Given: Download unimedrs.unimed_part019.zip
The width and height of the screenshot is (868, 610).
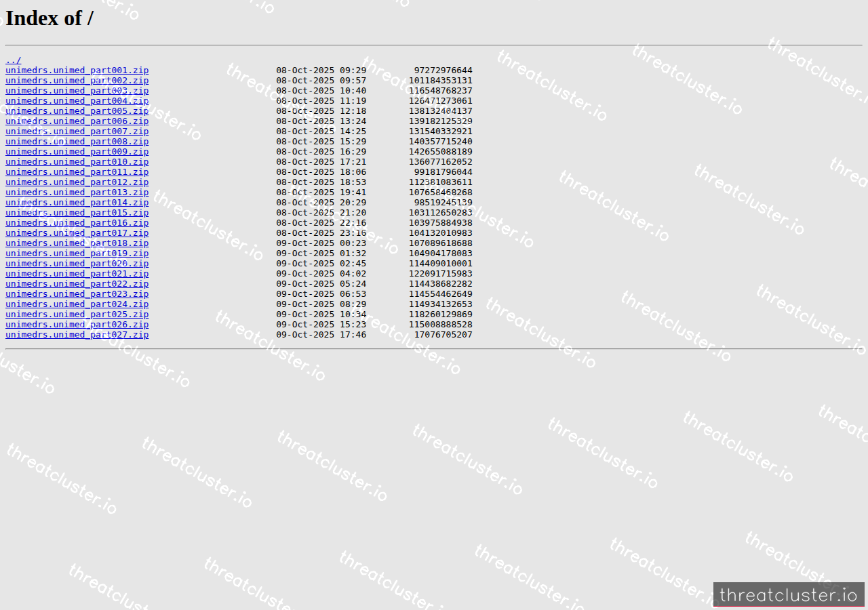Looking at the screenshot, I should click(x=77, y=253).
